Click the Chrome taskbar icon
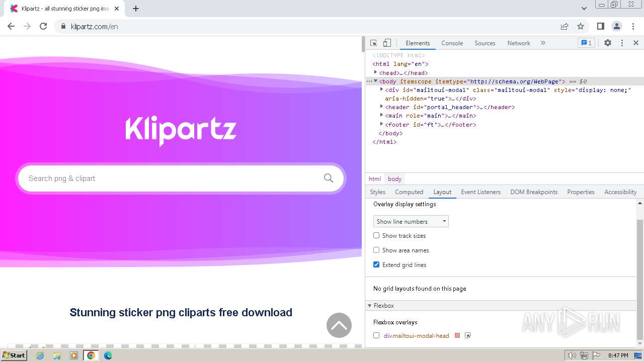The height and width of the screenshot is (362, 644). [x=91, y=355]
